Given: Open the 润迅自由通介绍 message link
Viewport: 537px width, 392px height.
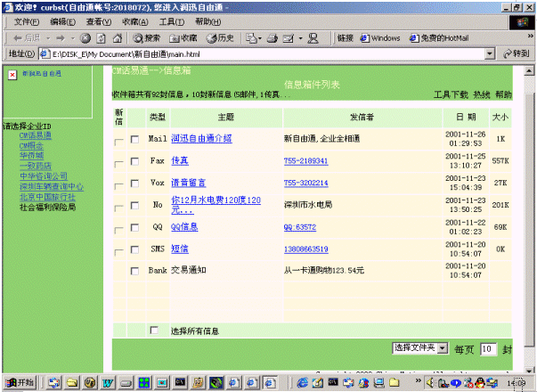Looking at the screenshot, I should 201,139.
